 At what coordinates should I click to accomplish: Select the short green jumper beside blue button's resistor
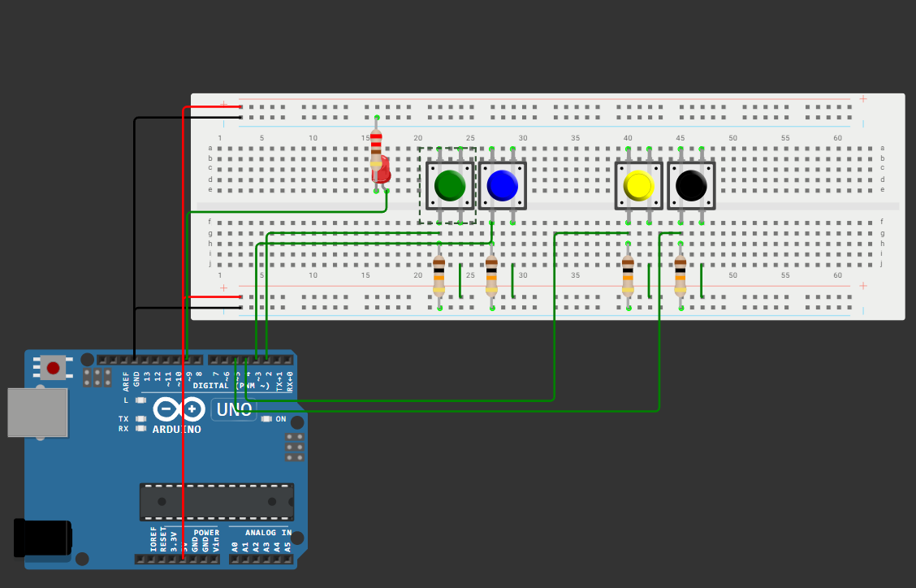click(x=512, y=281)
